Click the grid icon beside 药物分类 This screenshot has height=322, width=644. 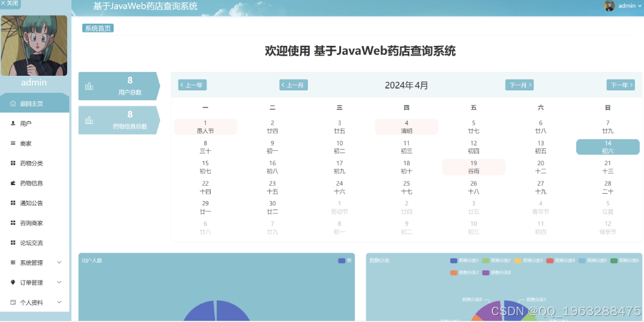(13, 163)
